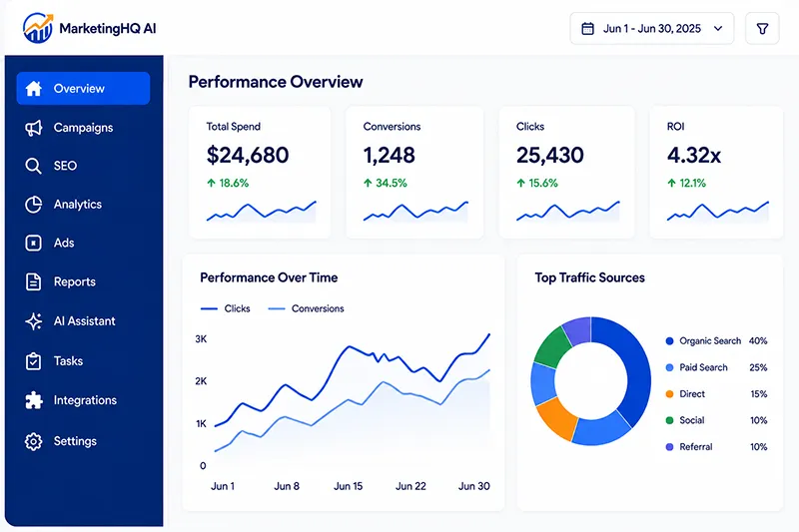Click the Top Traffic Sources title

(x=589, y=277)
